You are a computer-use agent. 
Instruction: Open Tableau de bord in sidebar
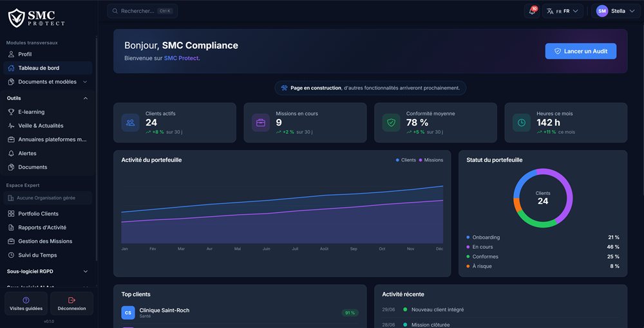pyautogui.click(x=48, y=68)
